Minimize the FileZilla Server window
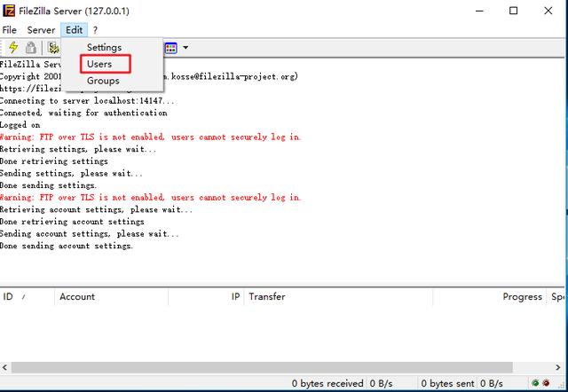 (x=479, y=11)
